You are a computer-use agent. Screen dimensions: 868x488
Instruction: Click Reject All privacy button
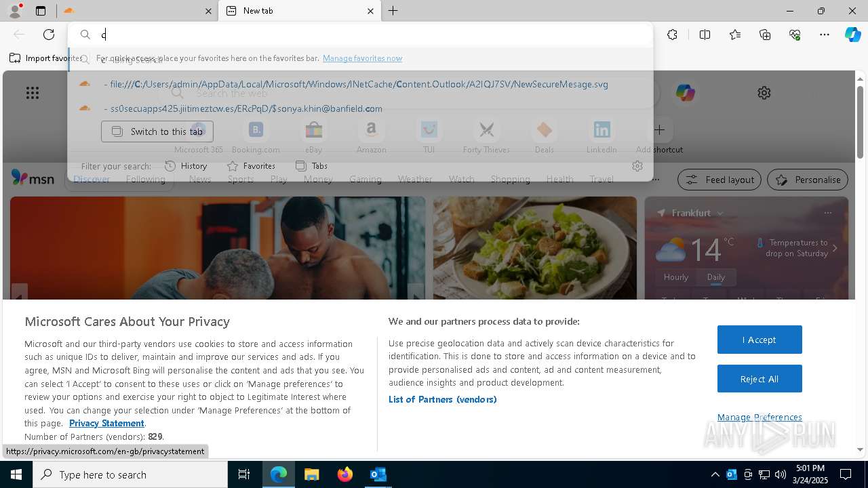point(759,379)
